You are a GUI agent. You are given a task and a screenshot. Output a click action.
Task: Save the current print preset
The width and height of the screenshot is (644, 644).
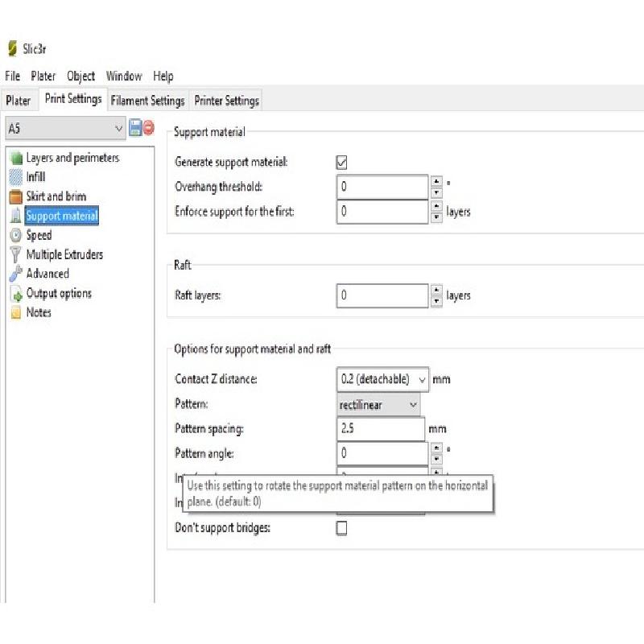[x=135, y=127]
